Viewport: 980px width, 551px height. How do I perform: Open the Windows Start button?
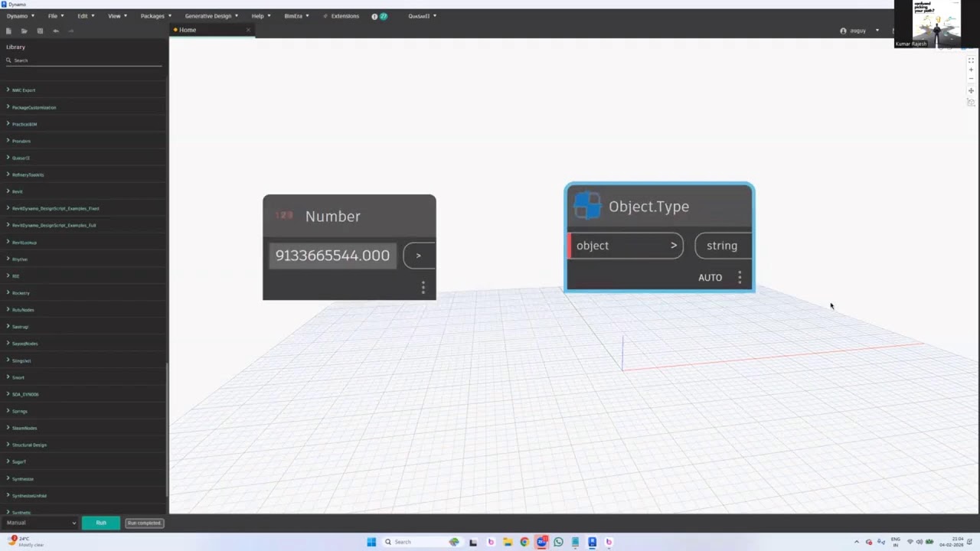[x=371, y=542]
